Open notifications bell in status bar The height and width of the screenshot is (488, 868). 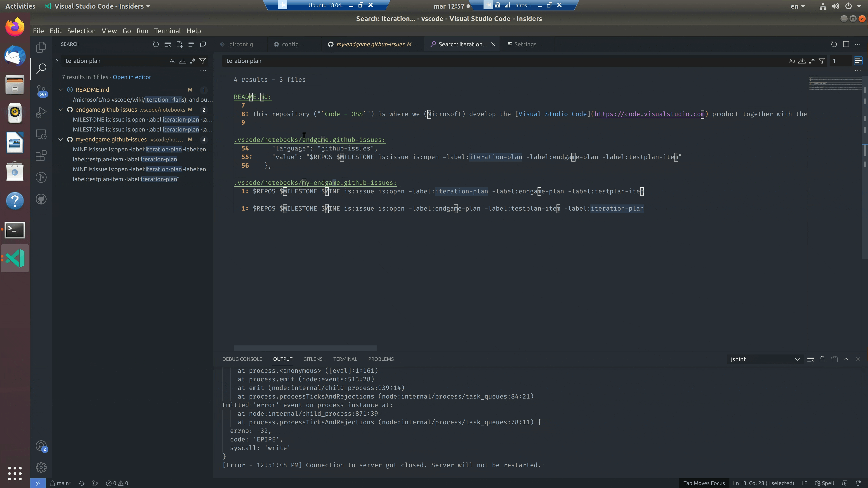tap(858, 483)
